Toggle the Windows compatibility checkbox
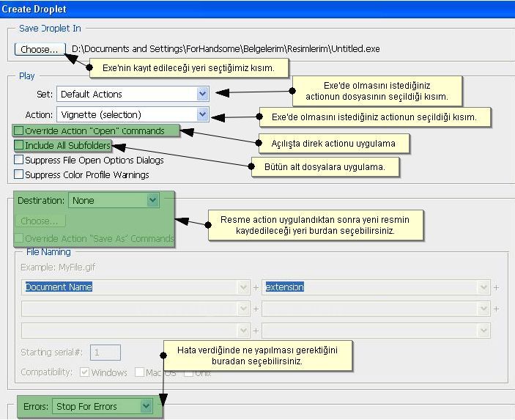This screenshot has width=515, height=420. pos(84,372)
